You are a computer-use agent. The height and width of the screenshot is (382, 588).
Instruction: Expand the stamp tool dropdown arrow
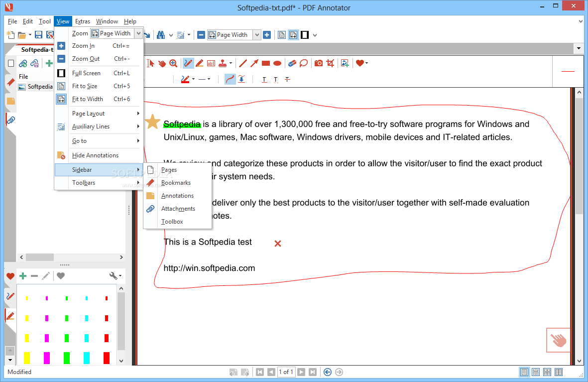pyautogui.click(x=231, y=63)
